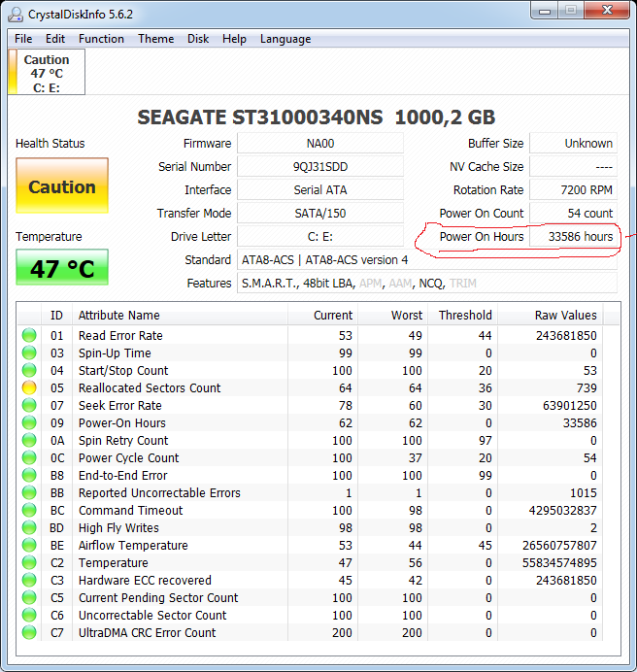Click the Features field with S.M.A.R.T.
Image resolution: width=637 pixels, height=672 pixels.
point(427,284)
